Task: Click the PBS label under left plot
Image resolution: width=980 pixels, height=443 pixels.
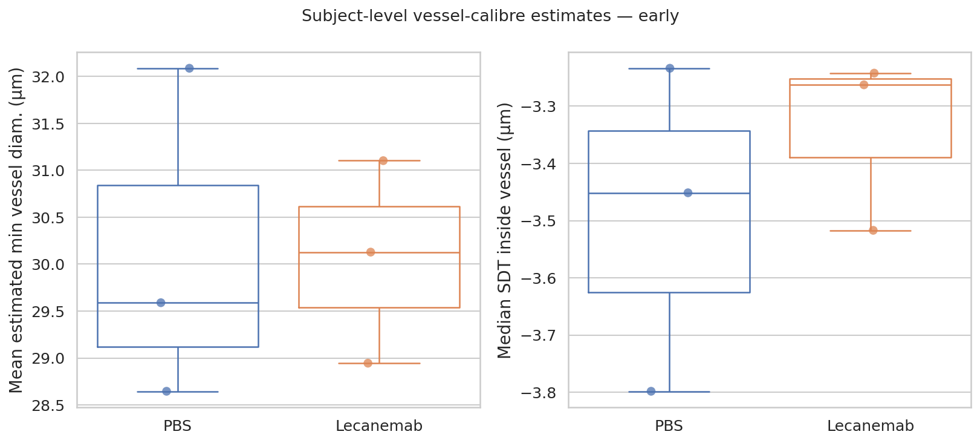Action: coord(178,426)
